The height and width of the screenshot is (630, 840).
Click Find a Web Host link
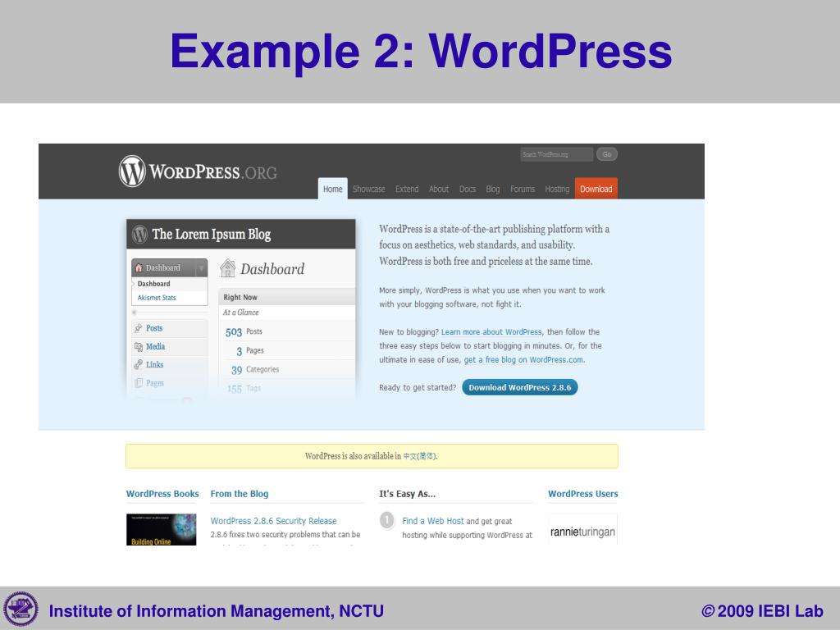coord(433,521)
